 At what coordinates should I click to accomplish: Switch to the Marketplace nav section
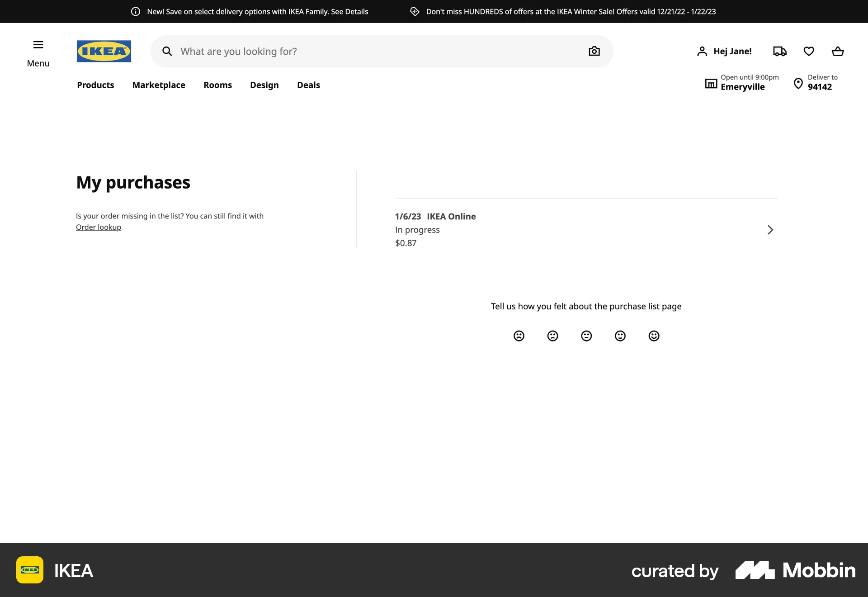[159, 85]
